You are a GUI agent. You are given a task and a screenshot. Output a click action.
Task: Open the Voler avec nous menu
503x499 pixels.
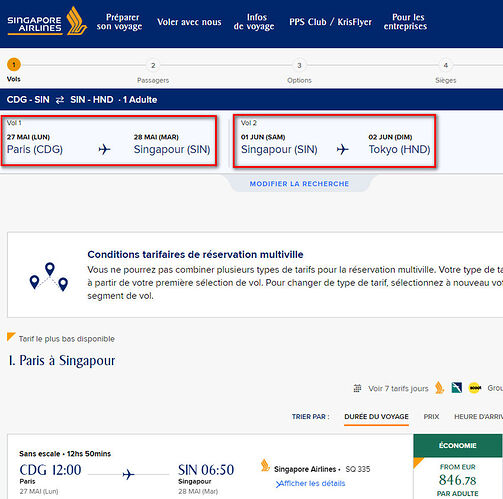189,22
